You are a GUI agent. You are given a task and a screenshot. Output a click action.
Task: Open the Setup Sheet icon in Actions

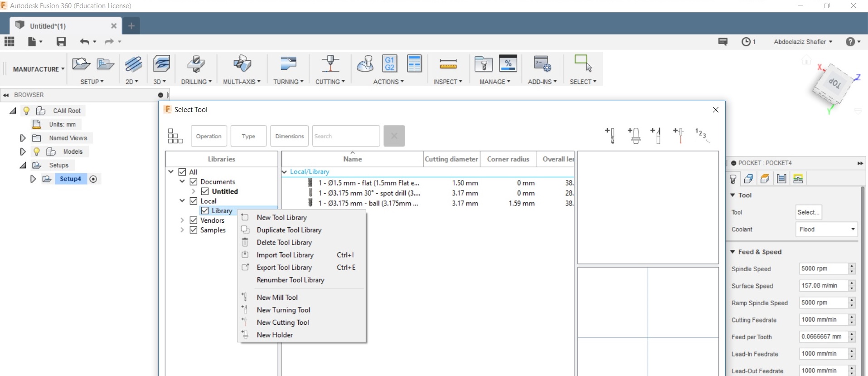[414, 63]
